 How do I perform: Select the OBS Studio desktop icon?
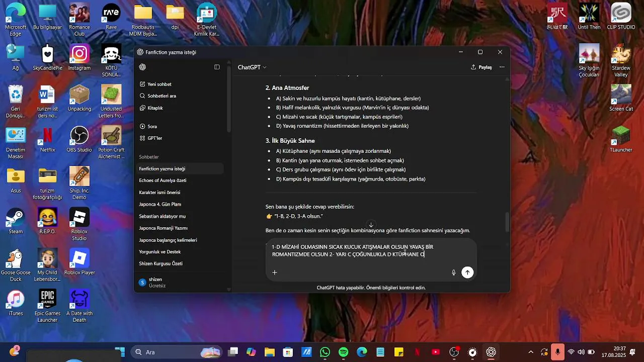[79, 140]
